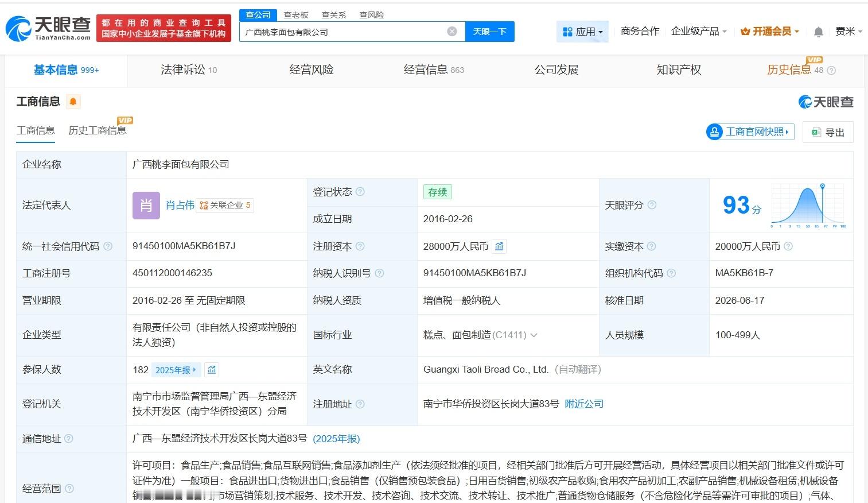The image size is (868, 503).
Task: Clear the search box with X icon
Action: coord(452,32)
